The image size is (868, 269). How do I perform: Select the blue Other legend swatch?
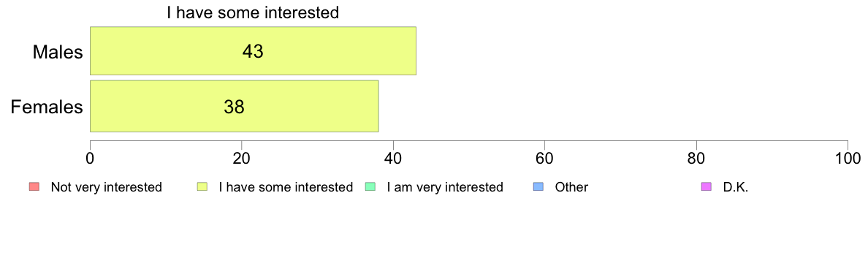(539, 187)
